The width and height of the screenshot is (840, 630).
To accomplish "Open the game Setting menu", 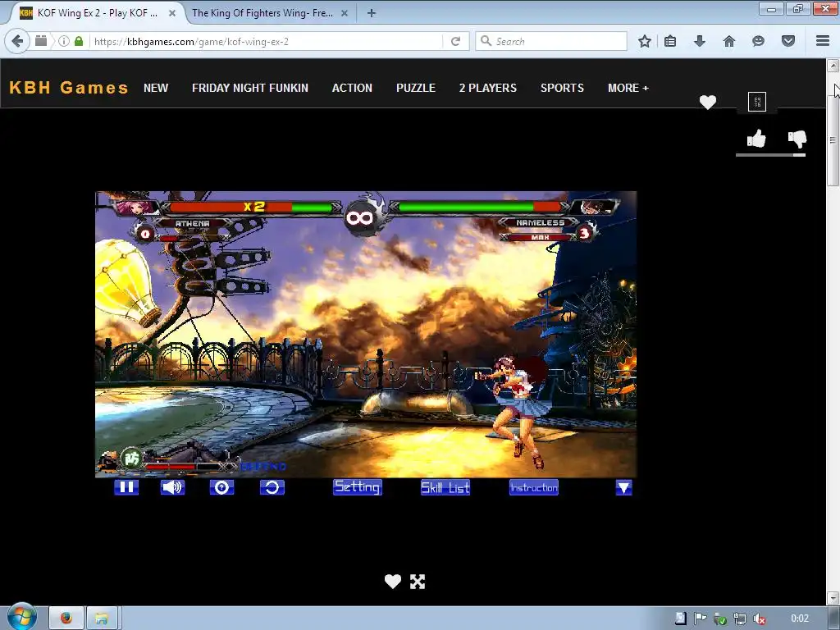I will (x=358, y=487).
